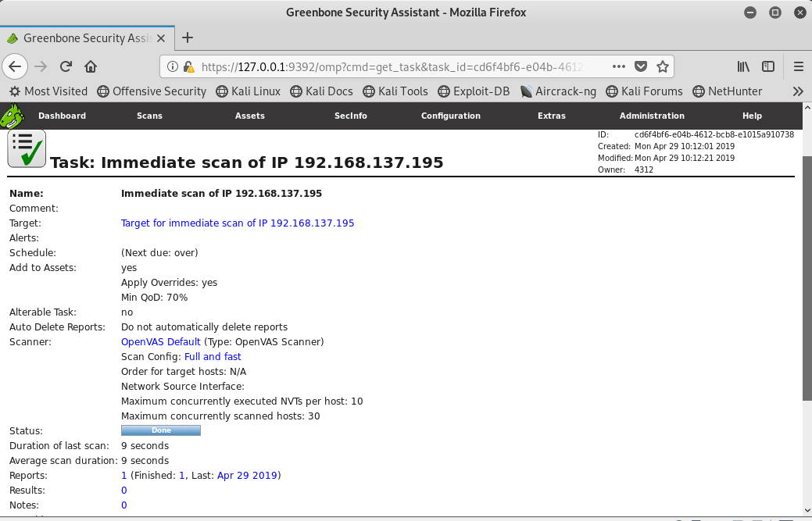This screenshot has height=521, width=812.
Task: Open the Kali Docs bookmark
Action: click(321, 91)
